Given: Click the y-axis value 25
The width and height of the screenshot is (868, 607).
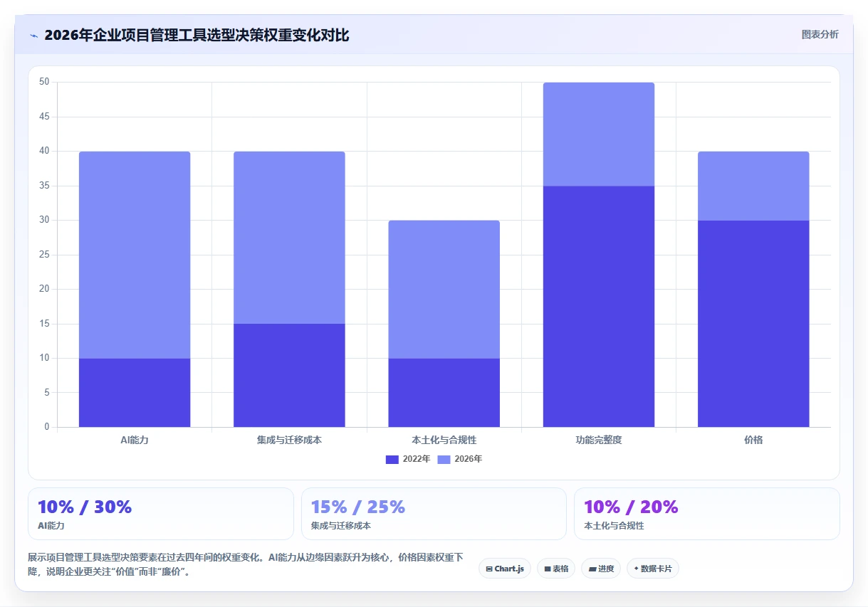Looking at the screenshot, I should pyautogui.click(x=44, y=255).
